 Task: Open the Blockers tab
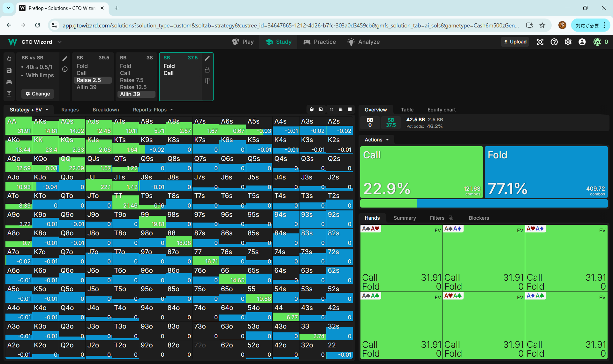[x=479, y=218]
